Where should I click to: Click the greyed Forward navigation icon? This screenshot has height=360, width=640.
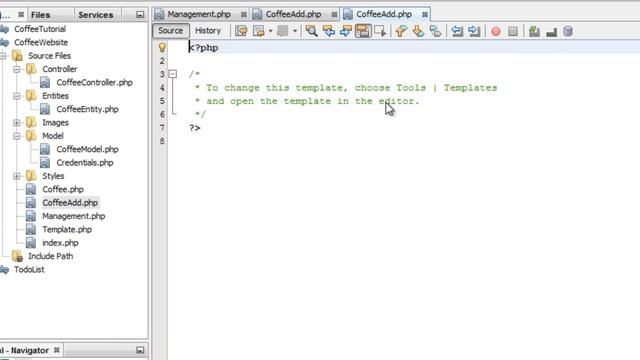[282, 31]
